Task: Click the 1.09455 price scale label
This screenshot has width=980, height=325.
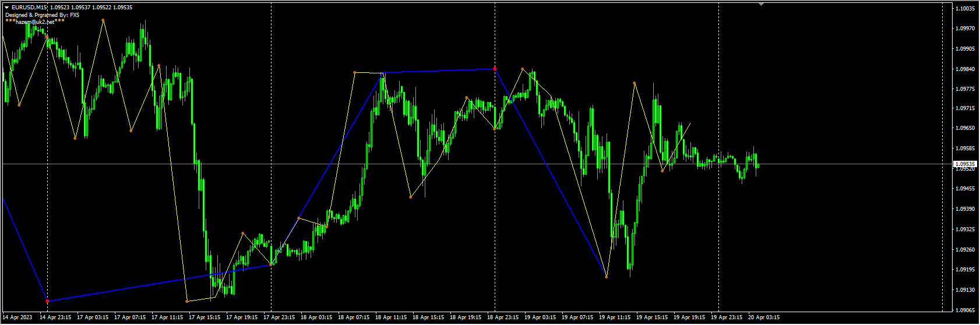Action: (965, 189)
